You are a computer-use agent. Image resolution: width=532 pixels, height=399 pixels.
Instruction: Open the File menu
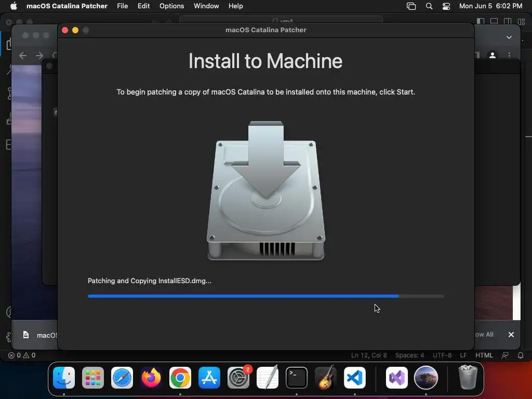[123, 6]
